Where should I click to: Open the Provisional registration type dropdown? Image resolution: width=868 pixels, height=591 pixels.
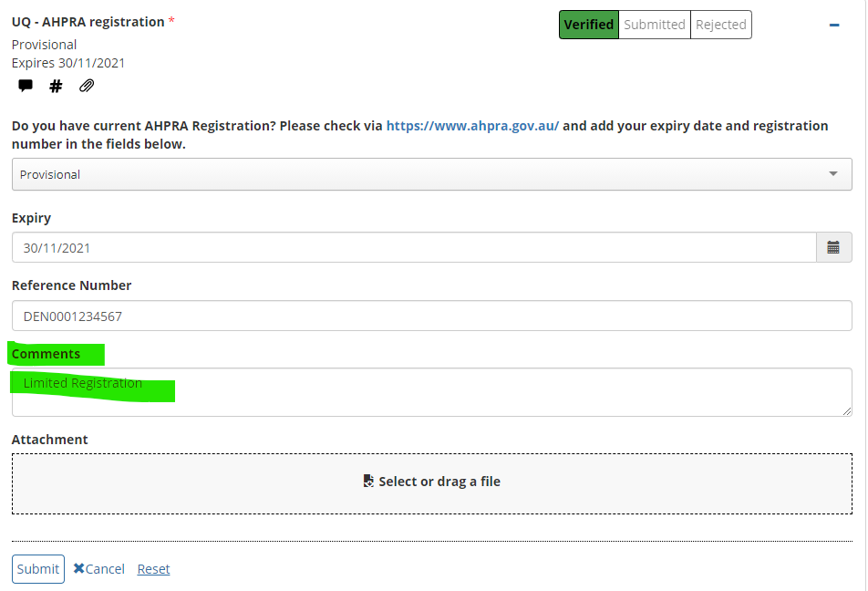point(431,174)
